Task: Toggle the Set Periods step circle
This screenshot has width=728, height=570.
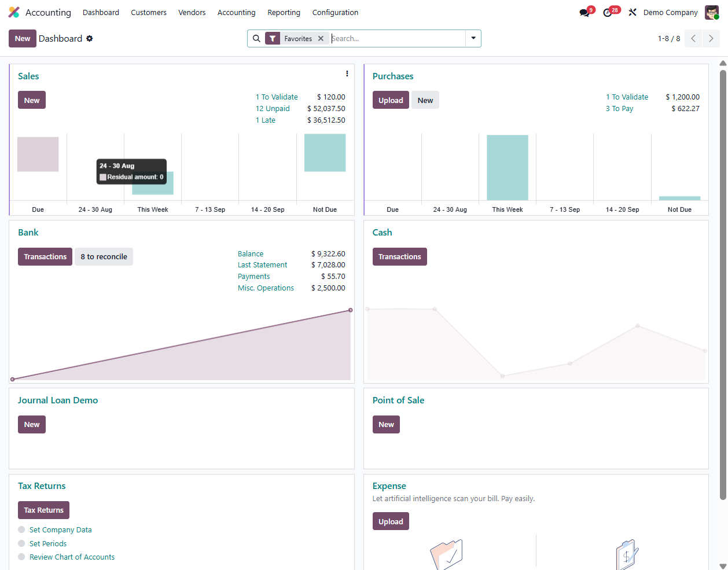Action: point(21,543)
